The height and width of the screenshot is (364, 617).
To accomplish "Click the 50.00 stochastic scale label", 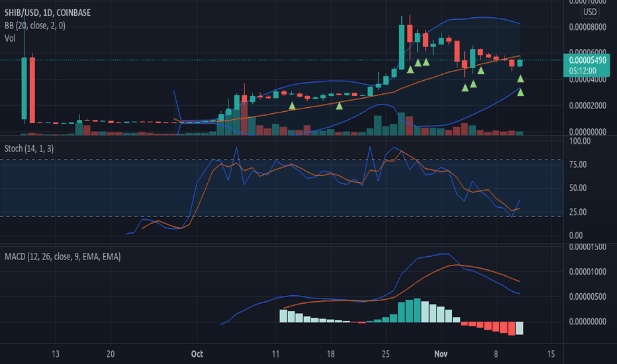I will (578, 188).
